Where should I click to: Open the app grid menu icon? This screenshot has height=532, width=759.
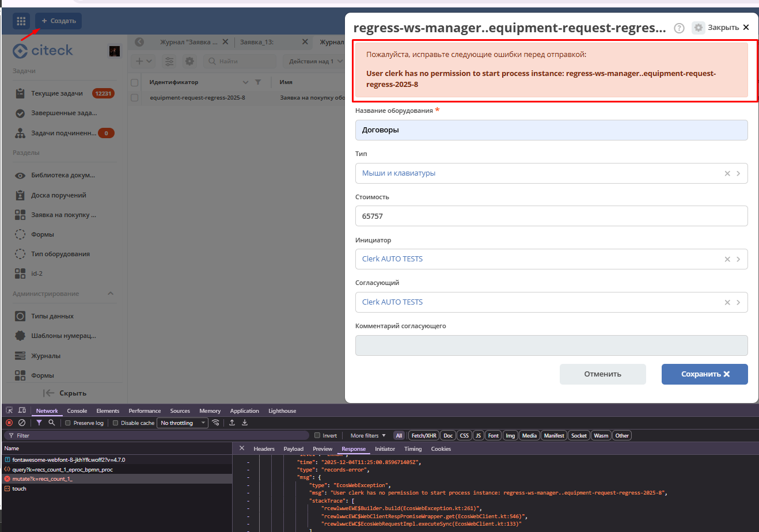tap(21, 21)
